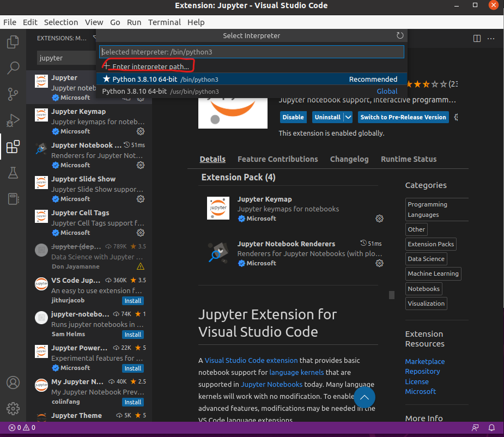The height and width of the screenshot is (437, 504).
Task: Select global Python 3.8.10 /usr/bin/python3
Action: coord(251,92)
